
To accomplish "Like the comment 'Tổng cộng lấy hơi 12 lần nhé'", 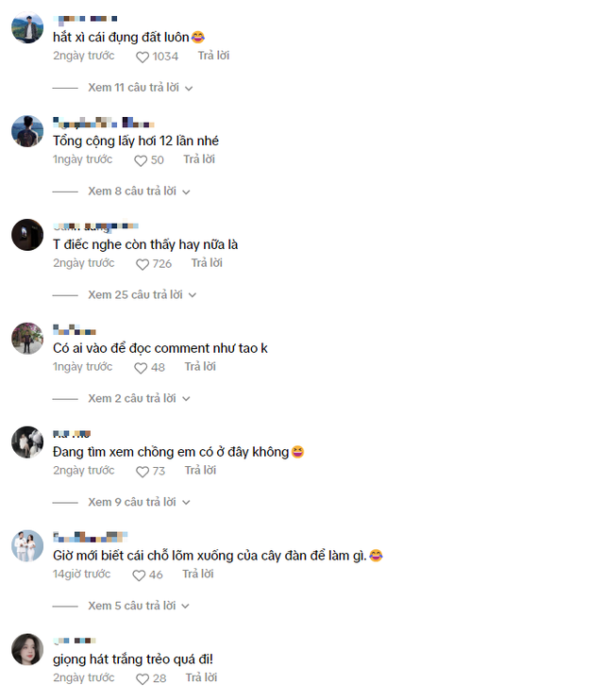I will (141, 160).
